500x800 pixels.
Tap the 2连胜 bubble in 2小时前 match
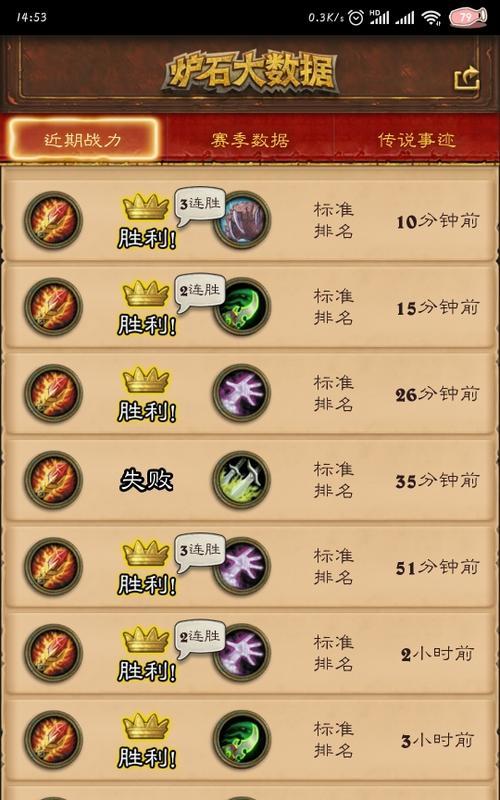200,639
